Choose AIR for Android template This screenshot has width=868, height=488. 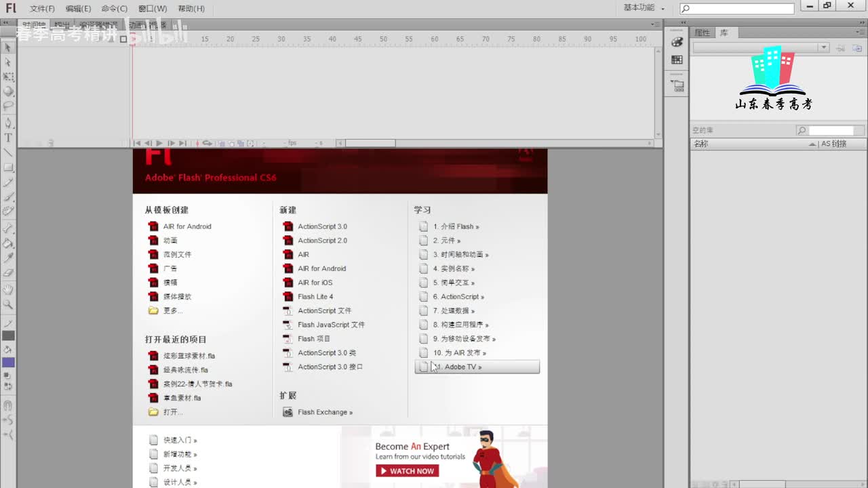point(187,226)
